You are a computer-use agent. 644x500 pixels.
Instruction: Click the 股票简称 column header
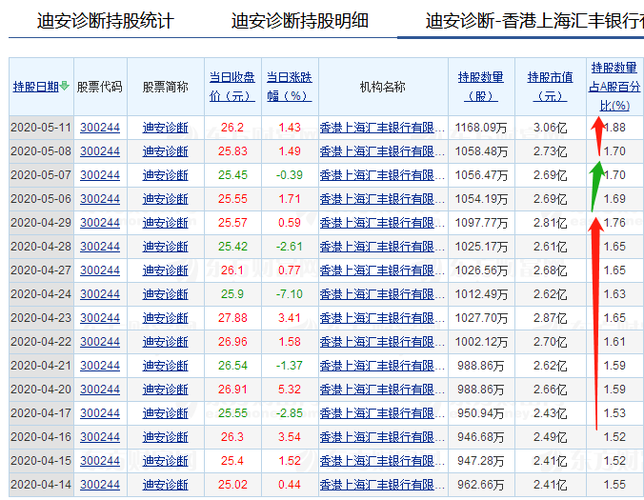165,87
